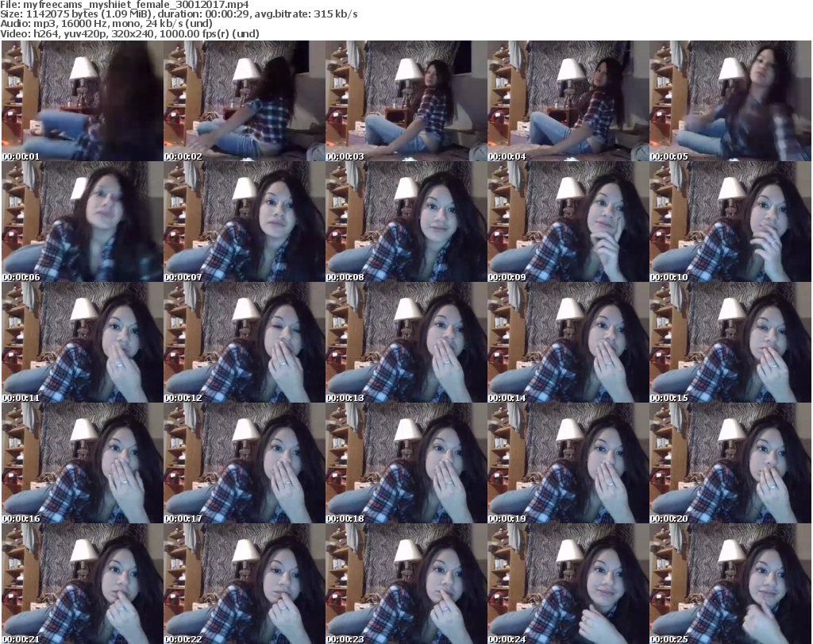Viewport: 813px width, 644px height.
Task: Click the File name line in header
Action: 125,4
